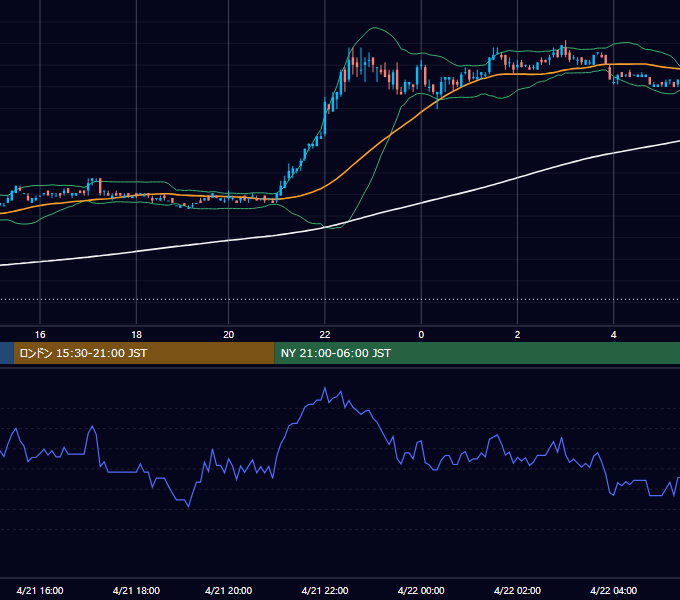Click the hour label 2 on the time axis
The width and height of the screenshot is (680, 600).
point(517,335)
